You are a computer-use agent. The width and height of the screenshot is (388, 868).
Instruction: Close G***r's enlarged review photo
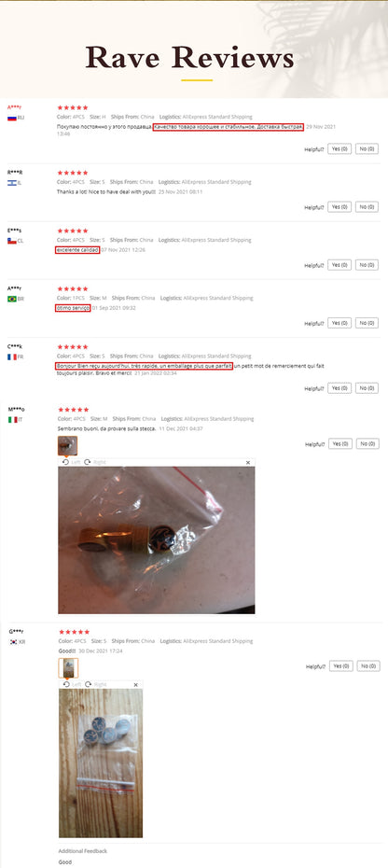[135, 685]
